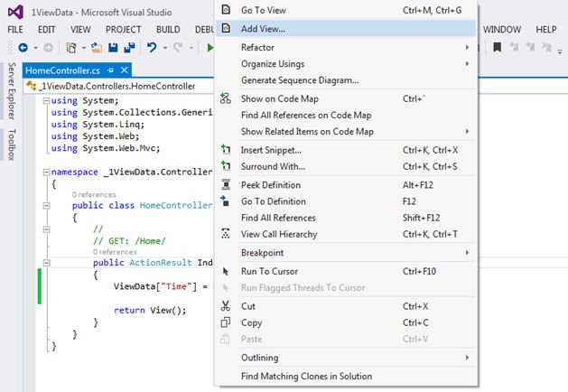Open the Toolbox side tab

coord(12,145)
